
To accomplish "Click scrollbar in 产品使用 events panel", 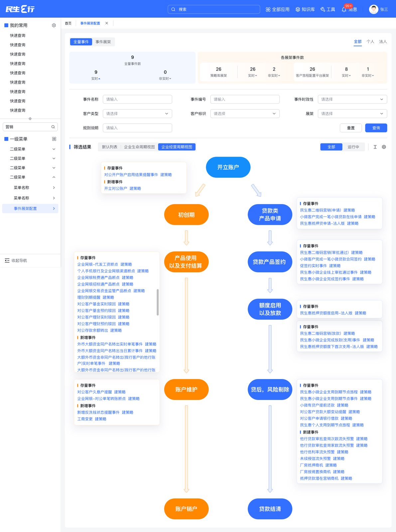I will 158,302.
